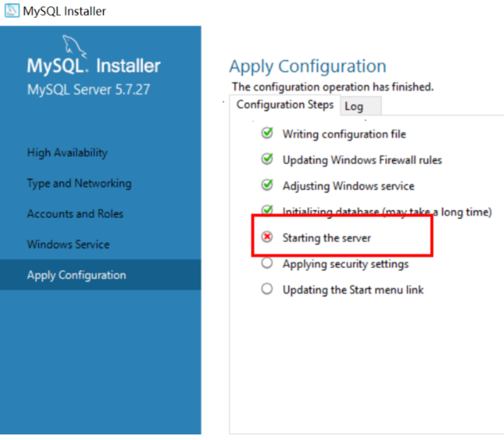The width and height of the screenshot is (504, 440).
Task: Open the Configuration Steps tab
Action: pyautogui.click(x=285, y=105)
